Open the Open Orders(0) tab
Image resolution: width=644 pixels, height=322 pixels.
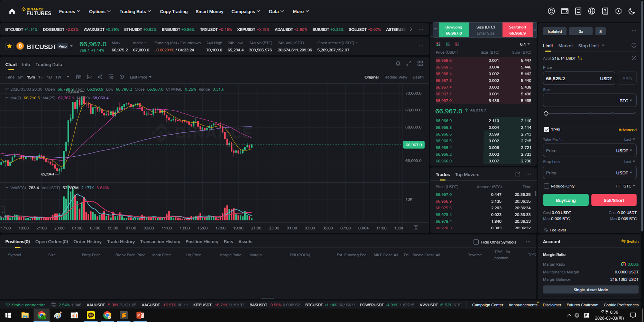click(x=52, y=242)
